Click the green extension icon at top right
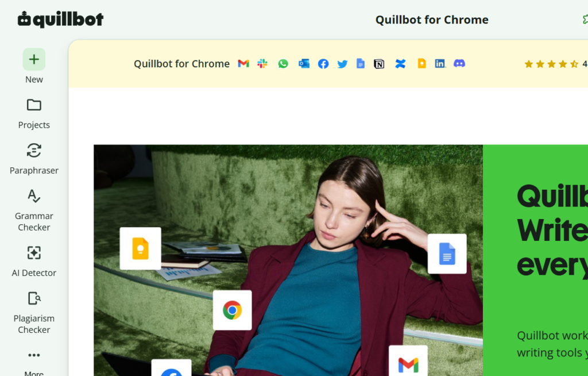The image size is (588, 376). [x=585, y=19]
